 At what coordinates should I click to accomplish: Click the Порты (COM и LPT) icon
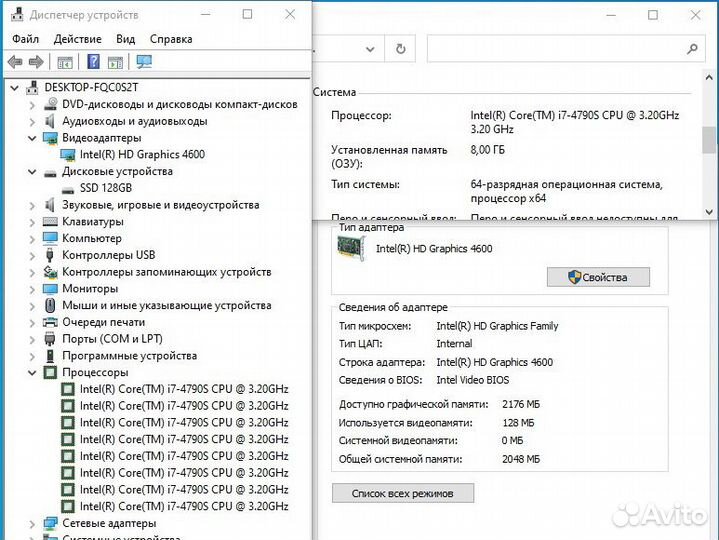[50, 339]
